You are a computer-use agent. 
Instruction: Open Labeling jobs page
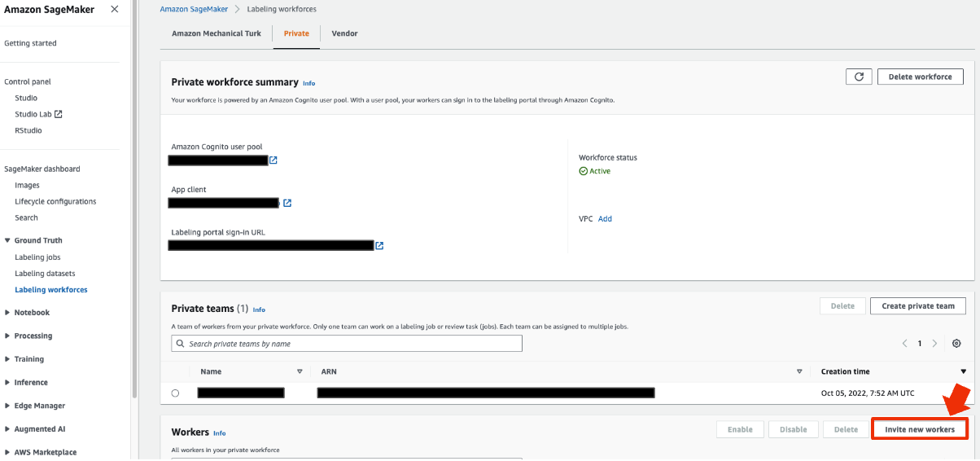(x=37, y=257)
